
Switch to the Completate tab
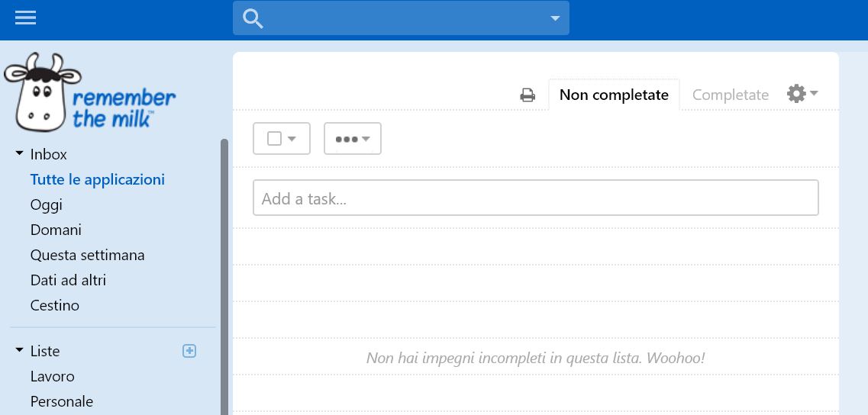coord(730,95)
